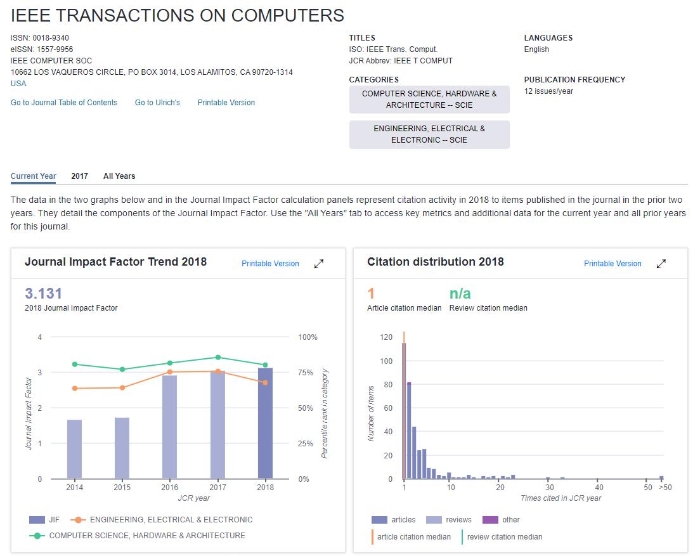Open Printable Version of Citation distribution
This screenshot has height=556, width=700.
tap(612, 263)
